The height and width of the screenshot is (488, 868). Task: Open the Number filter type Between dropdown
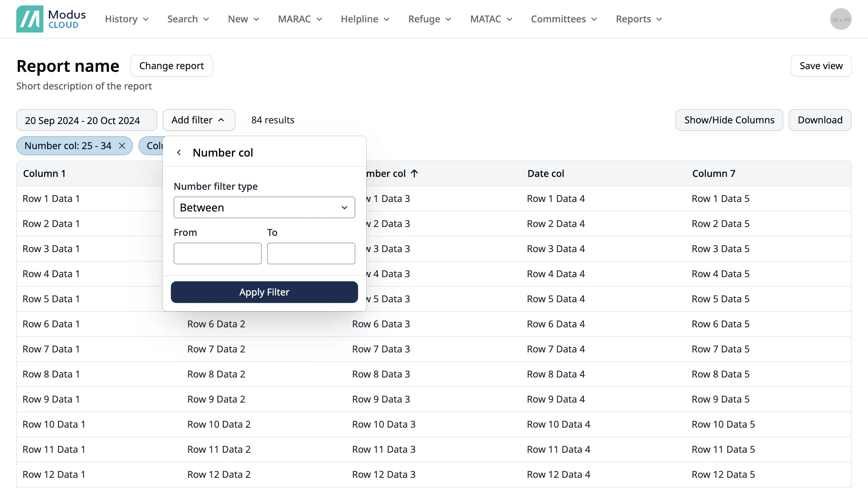point(264,207)
